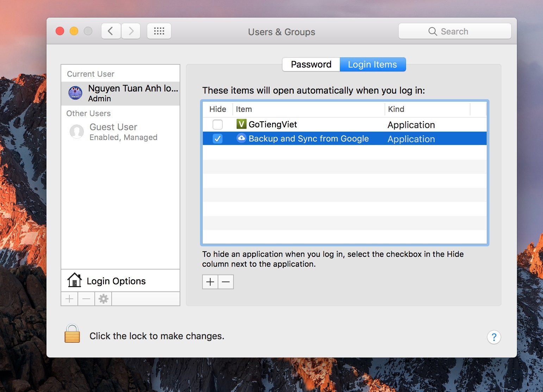Go forward with the right arrow button
The image size is (543, 392).
[x=131, y=31]
